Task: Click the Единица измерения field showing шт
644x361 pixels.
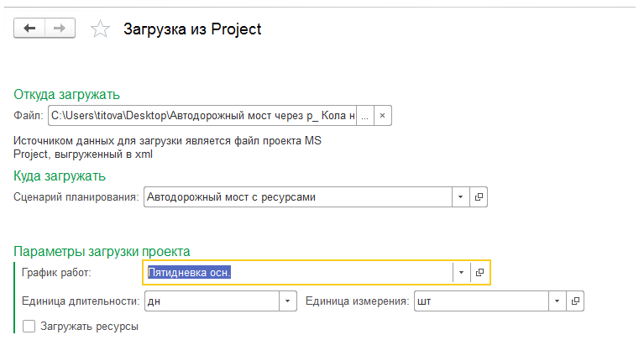Action: click(481, 301)
